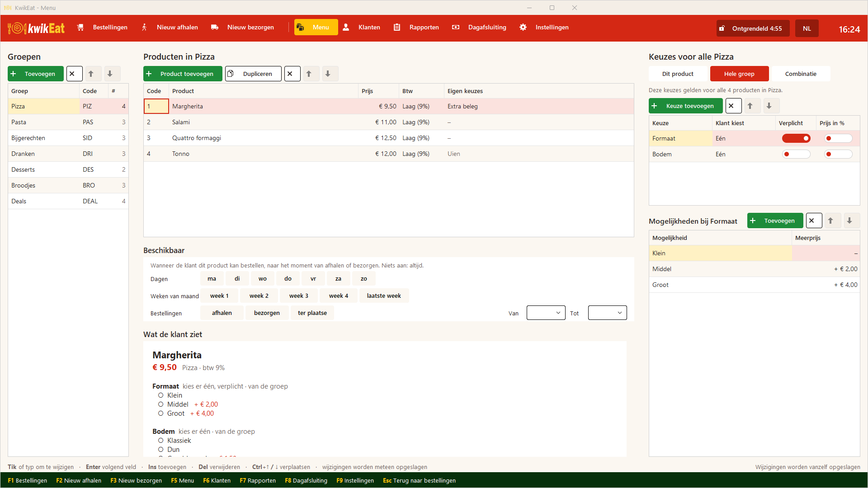The height and width of the screenshot is (488, 868).
Task: Toggle Prijs in % switch for Formaat
Action: click(838, 138)
